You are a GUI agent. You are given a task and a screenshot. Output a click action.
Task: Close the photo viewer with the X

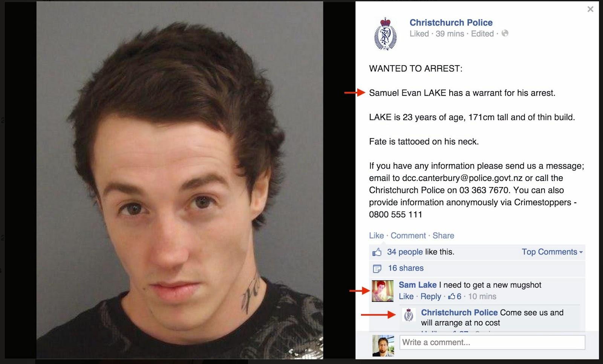coord(590,9)
